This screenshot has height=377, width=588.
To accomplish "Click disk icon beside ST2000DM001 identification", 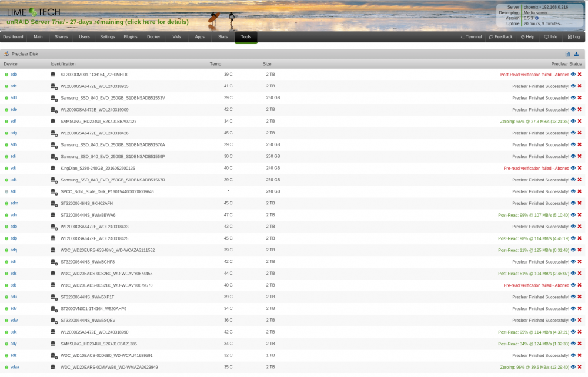I will coord(53,75).
